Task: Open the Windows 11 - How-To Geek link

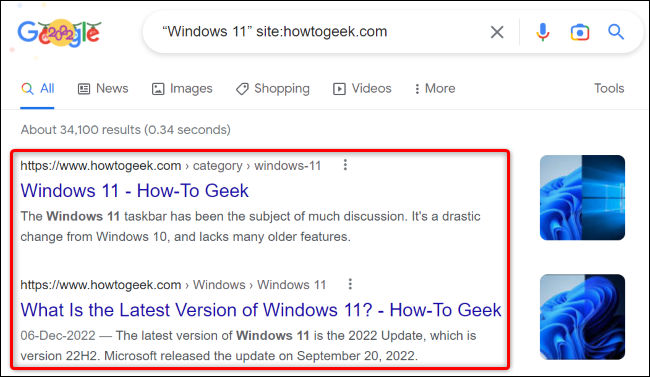Action: (135, 191)
